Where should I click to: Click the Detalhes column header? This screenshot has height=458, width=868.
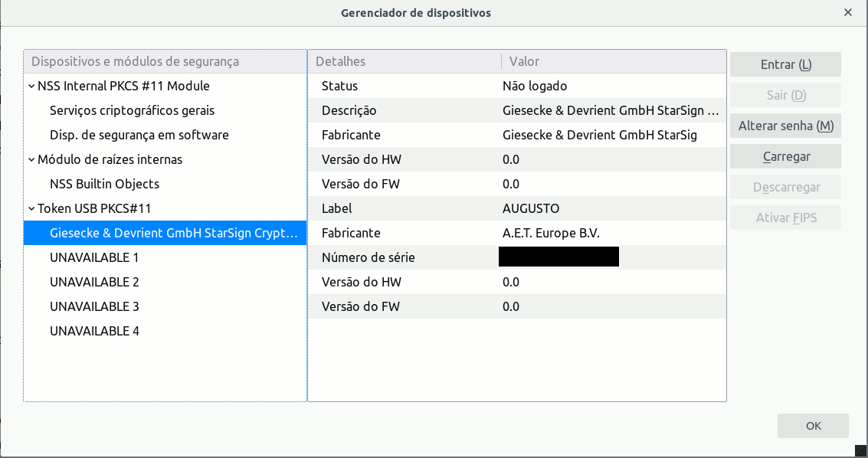pos(405,61)
